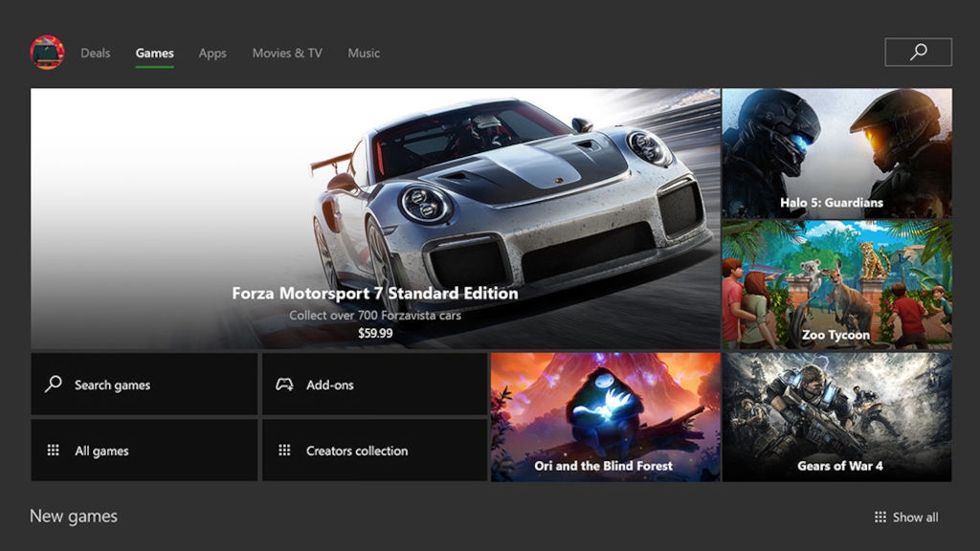
Task: Click the Creators collection label
Action: 357,451
